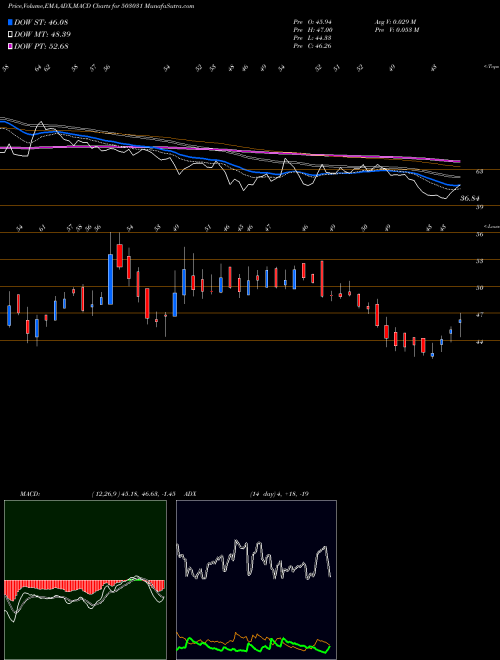Click the Pre V: 0.053 M value
Image resolution: width=500 pixels, height=660 pixels.
point(396,30)
